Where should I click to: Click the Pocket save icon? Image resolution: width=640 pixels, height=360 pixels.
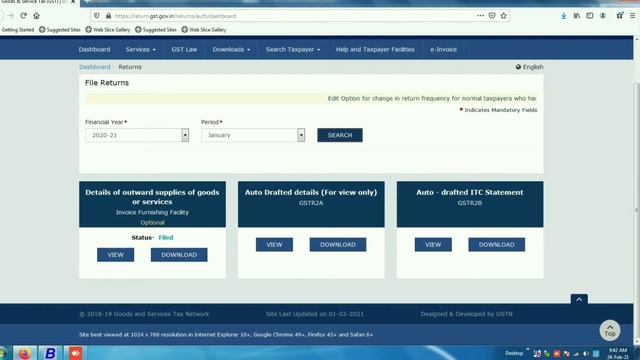(x=492, y=16)
